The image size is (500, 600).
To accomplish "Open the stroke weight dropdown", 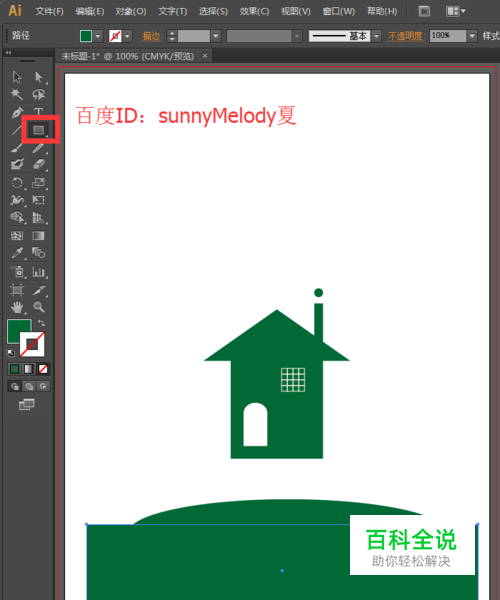I will click(216, 36).
